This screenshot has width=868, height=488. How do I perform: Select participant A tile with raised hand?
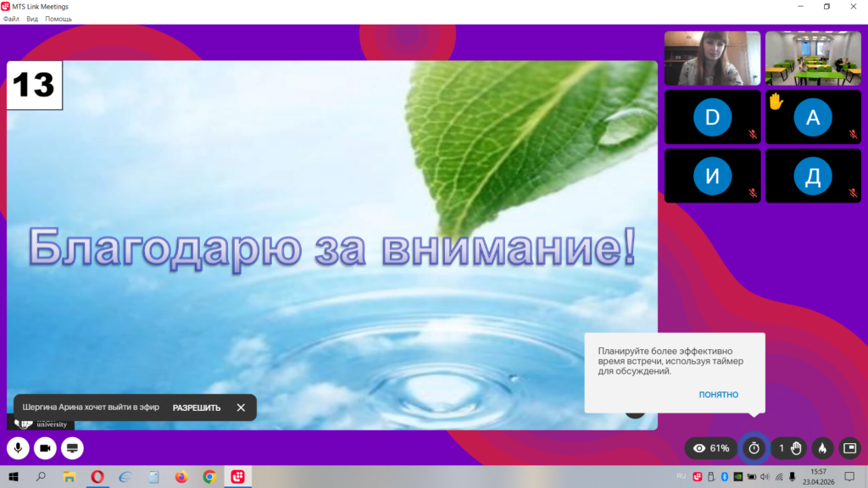(813, 118)
